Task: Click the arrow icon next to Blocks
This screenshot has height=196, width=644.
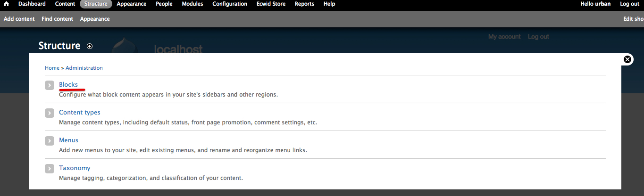Action: point(50,85)
